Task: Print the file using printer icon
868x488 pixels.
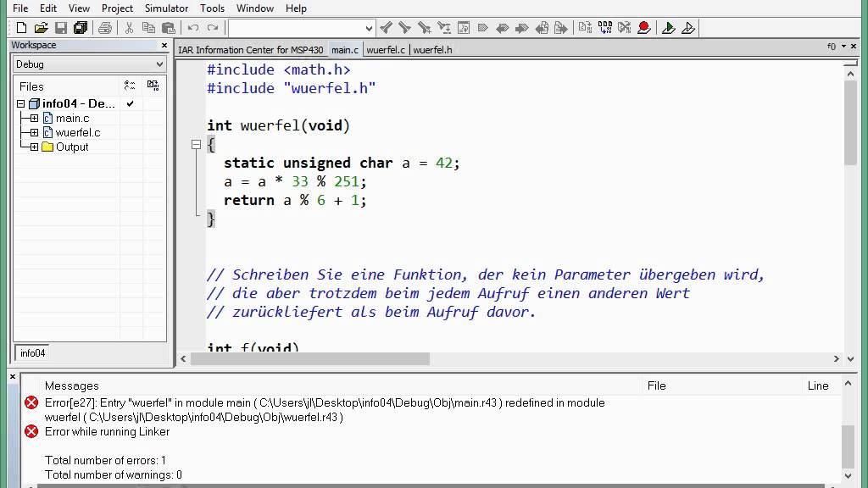Action: tap(104, 28)
